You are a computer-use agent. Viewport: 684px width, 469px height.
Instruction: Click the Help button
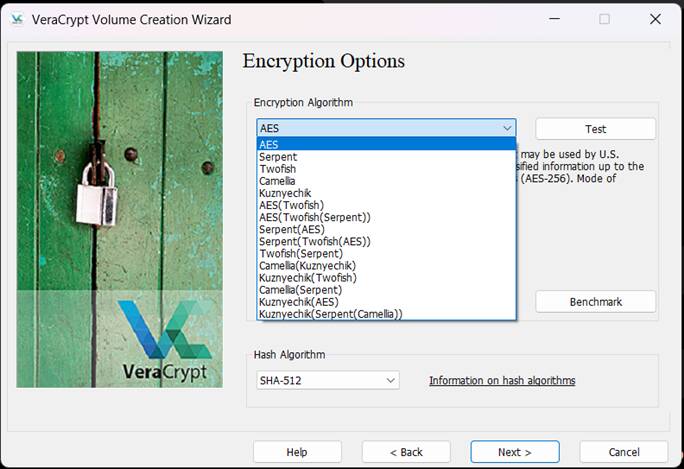297,452
